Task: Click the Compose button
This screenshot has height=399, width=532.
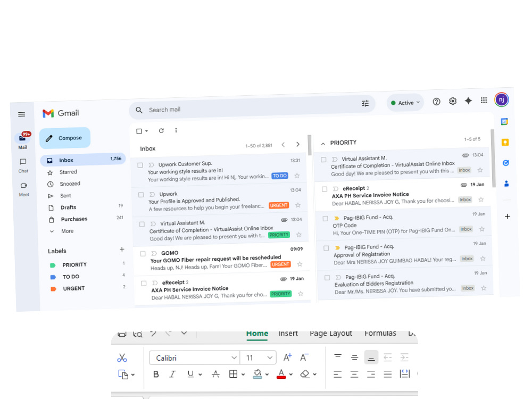Action: (x=65, y=138)
